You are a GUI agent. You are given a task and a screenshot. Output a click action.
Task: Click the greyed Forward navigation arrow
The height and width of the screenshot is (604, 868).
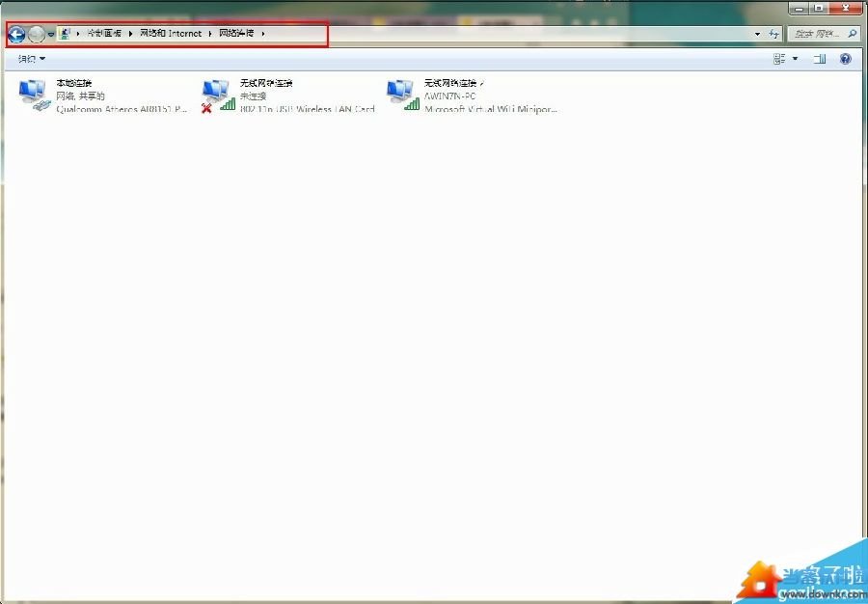36,35
